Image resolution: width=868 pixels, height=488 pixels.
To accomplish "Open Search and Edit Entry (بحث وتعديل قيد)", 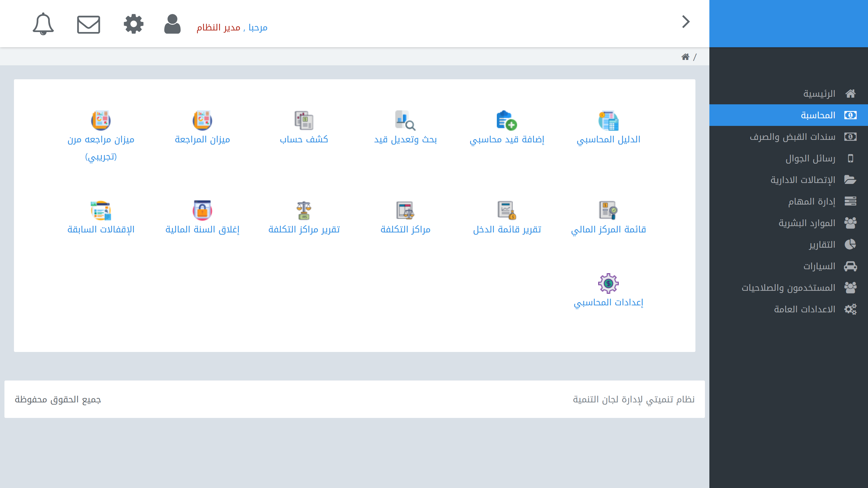I will coord(405,121).
